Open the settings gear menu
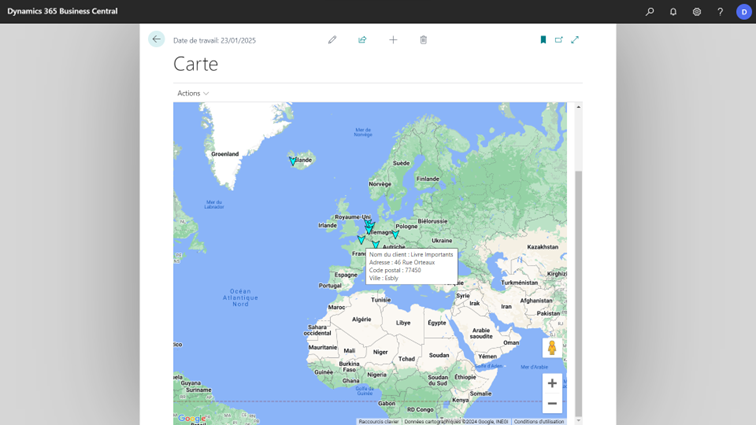Image resolution: width=756 pixels, height=425 pixels. [x=697, y=12]
